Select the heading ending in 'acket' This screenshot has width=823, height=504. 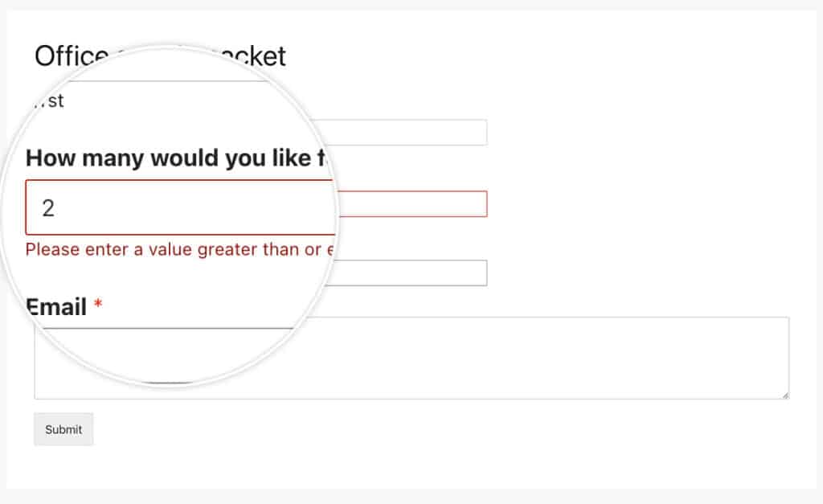pos(161,56)
